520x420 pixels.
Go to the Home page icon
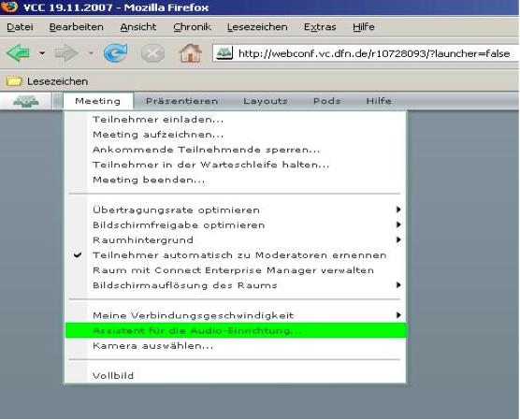click(191, 52)
